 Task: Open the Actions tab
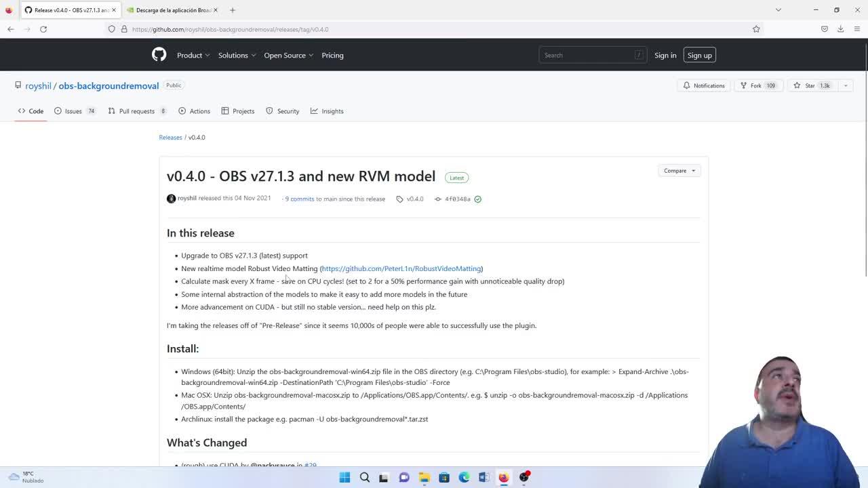click(194, 111)
